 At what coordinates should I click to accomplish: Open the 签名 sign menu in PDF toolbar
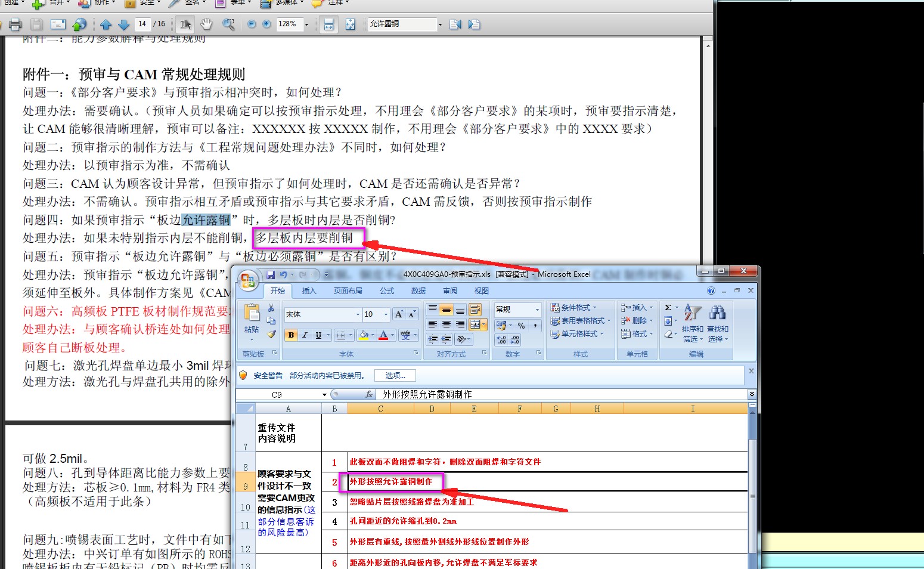click(187, 3)
